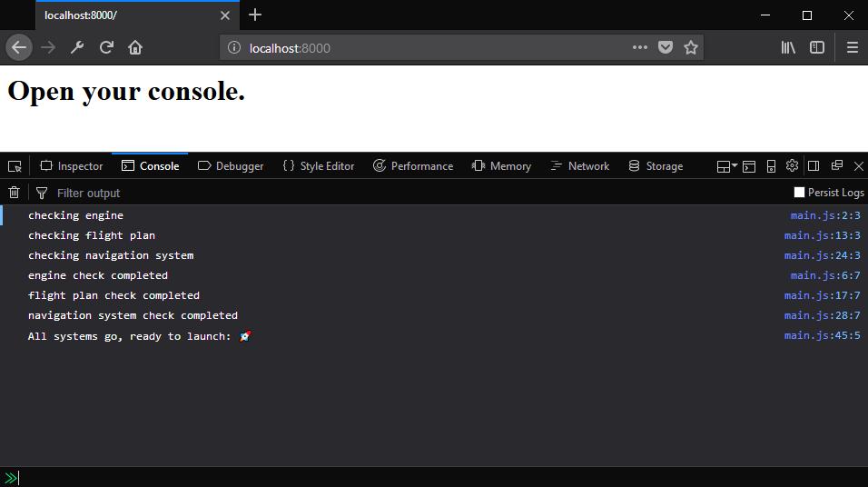The height and width of the screenshot is (487, 868).
Task: Open the Debugger tab
Action: (231, 166)
